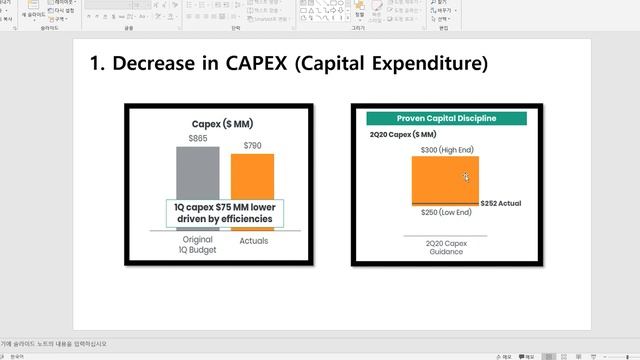Open the Select dropdown in editing group

pos(441,19)
